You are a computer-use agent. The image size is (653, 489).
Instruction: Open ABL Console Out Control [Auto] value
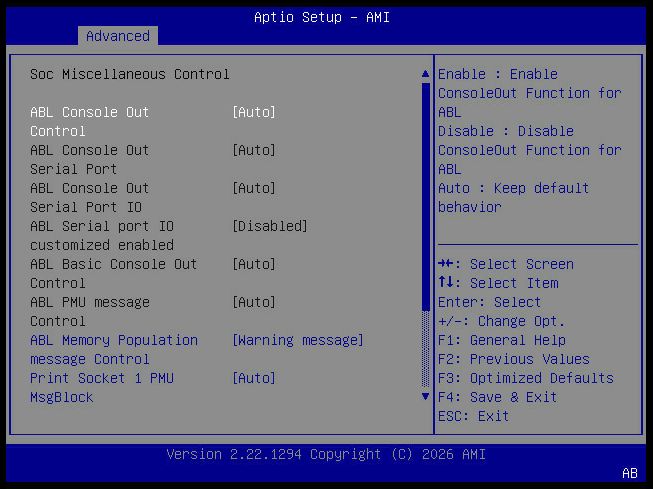tap(254, 112)
